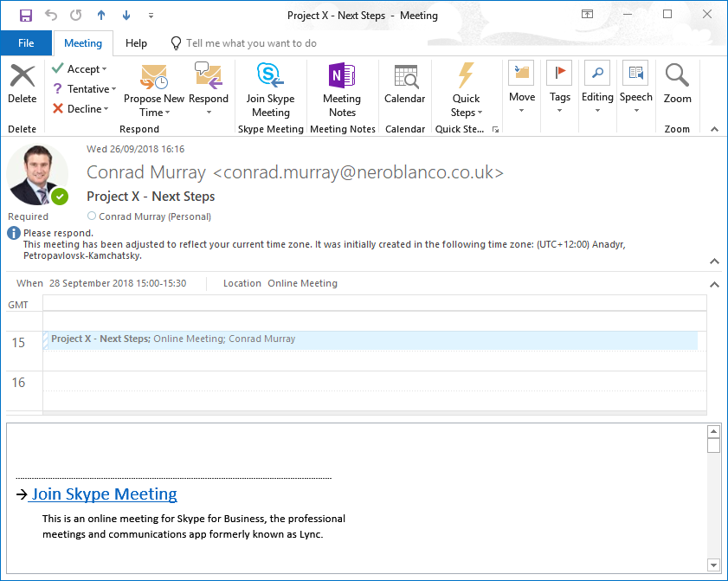Collapse the message header info chevron
This screenshot has height=581, width=728.
click(714, 261)
